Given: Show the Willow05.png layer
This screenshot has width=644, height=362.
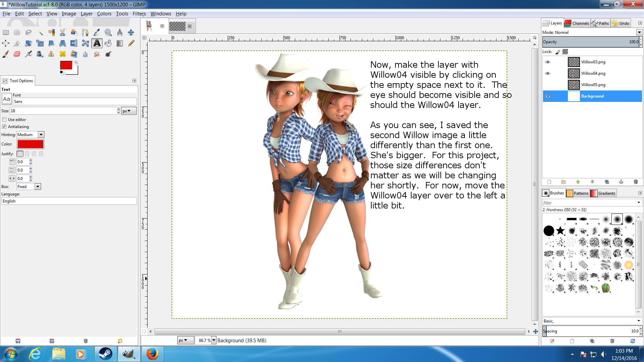Looking at the screenshot, I should click(547, 85).
